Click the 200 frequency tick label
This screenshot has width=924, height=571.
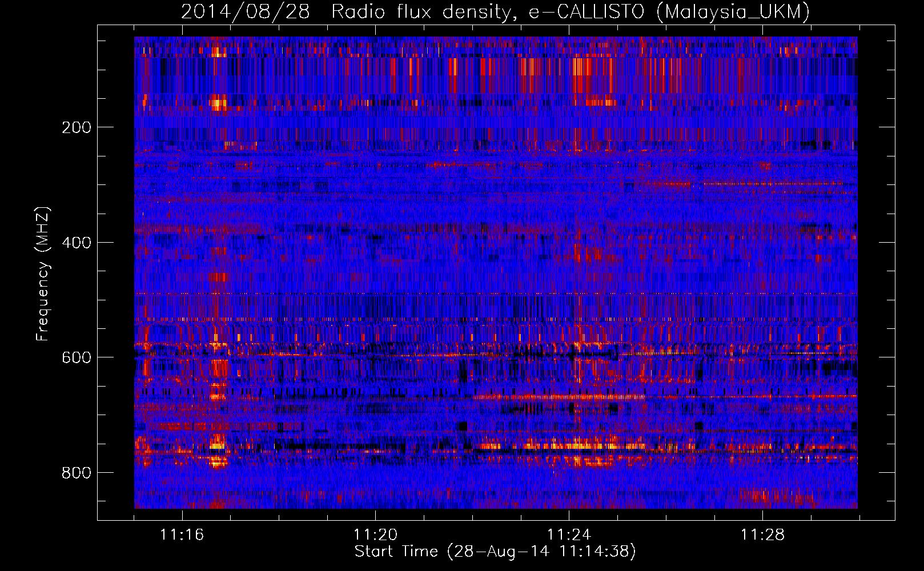pyautogui.click(x=77, y=127)
